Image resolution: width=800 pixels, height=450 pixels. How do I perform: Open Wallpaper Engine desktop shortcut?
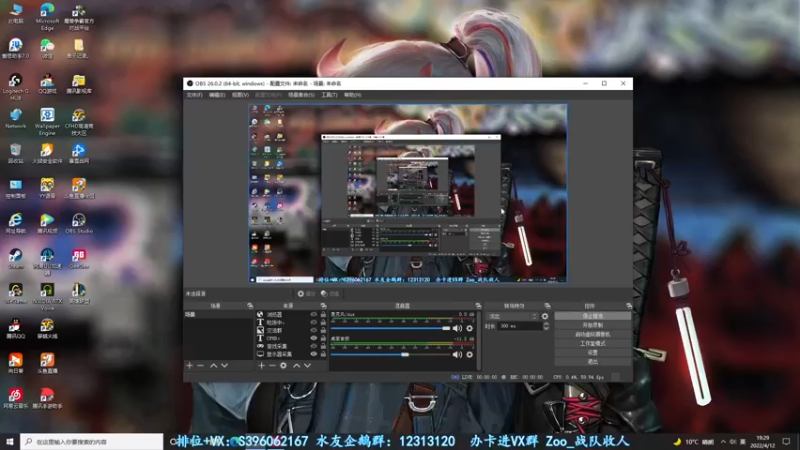click(x=47, y=122)
